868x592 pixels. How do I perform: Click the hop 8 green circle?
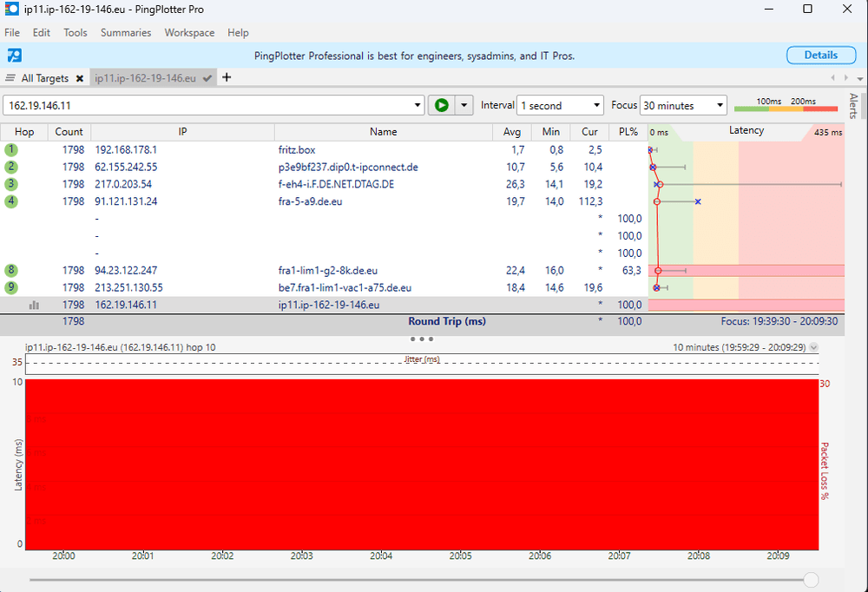pos(11,270)
